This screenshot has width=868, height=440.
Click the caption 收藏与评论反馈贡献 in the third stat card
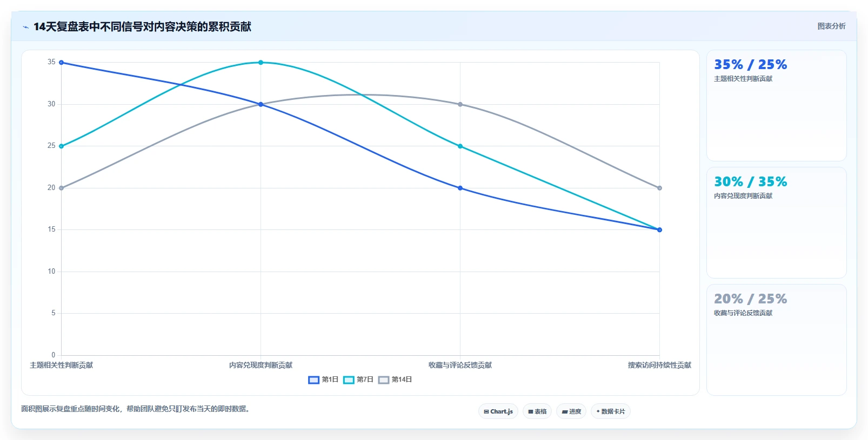click(x=743, y=313)
